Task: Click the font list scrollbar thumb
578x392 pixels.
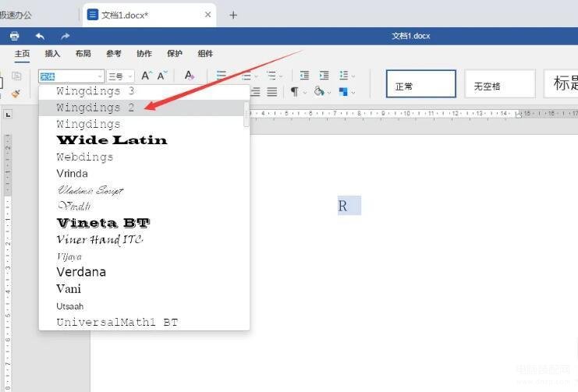Action: (246, 115)
